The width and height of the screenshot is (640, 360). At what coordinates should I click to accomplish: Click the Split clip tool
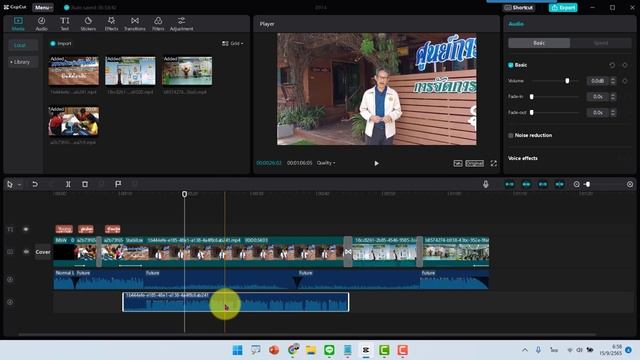(68, 184)
